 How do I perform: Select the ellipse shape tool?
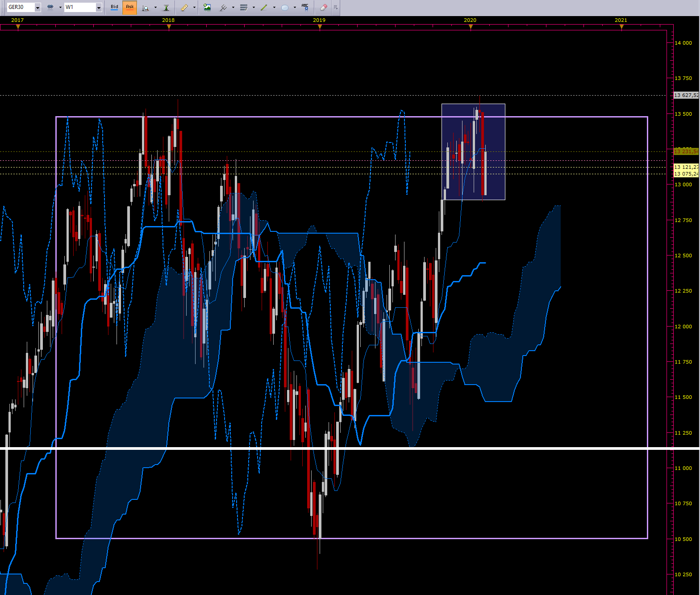pos(285,8)
